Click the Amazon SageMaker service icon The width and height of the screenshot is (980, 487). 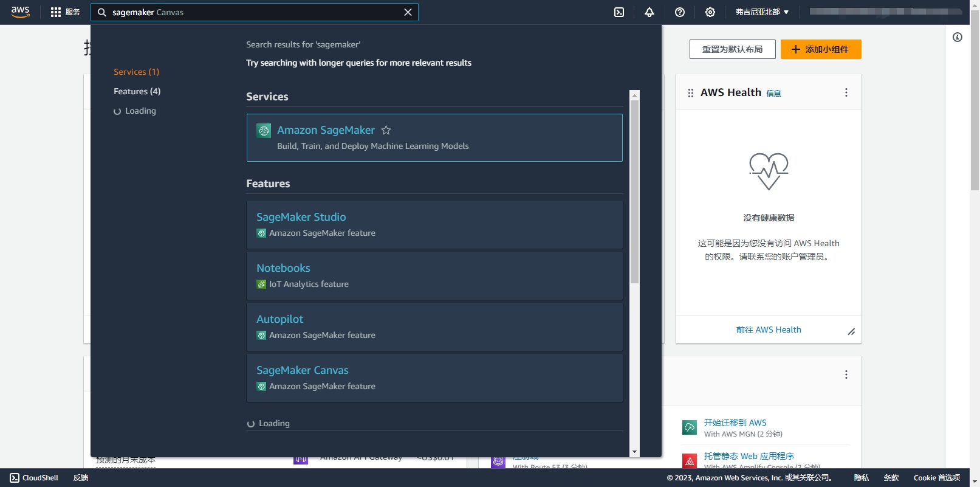264,130
